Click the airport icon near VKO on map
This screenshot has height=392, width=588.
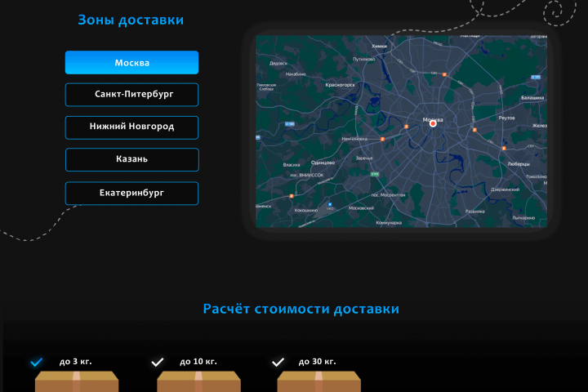click(x=330, y=204)
